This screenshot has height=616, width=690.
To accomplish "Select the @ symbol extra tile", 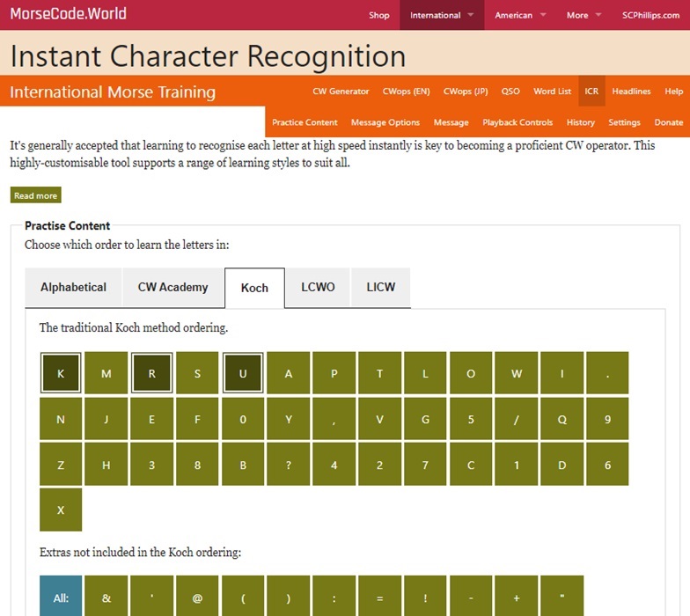I will pos(197,598).
